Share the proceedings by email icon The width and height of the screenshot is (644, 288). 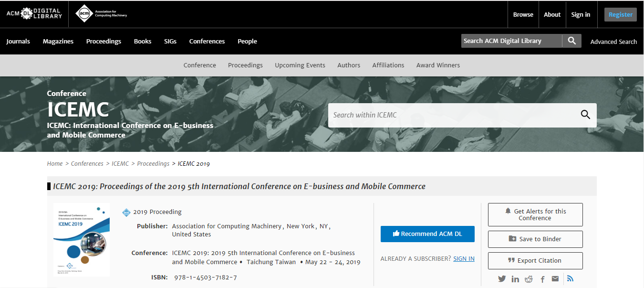coord(555,279)
